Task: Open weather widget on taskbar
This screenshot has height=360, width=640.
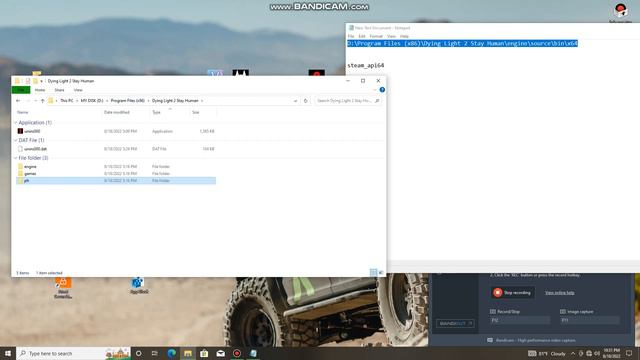Action: tap(547, 353)
